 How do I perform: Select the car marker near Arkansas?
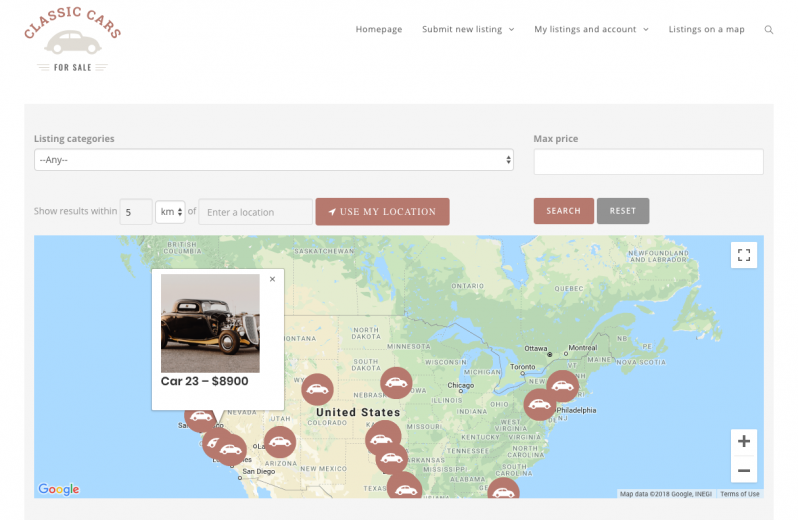391,458
